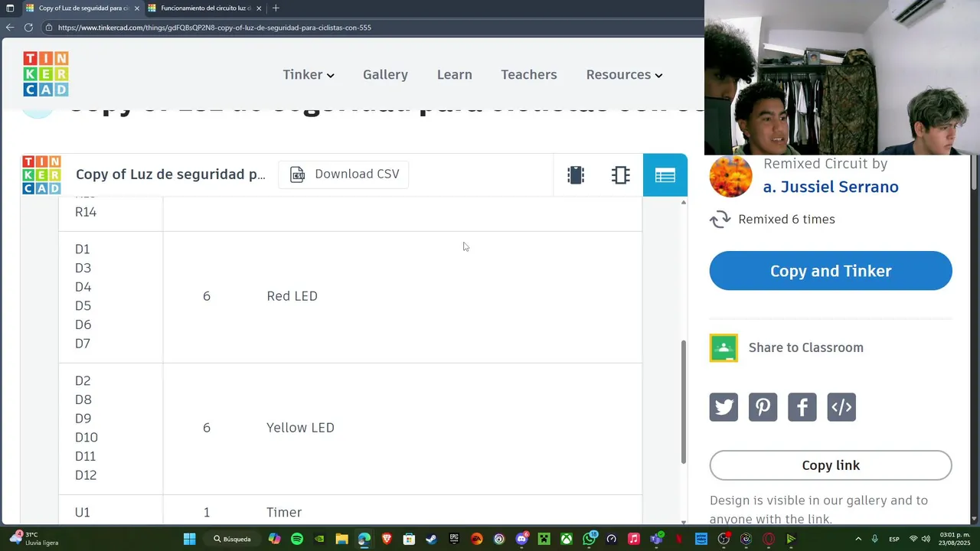The image size is (980, 551).
Task: Click component name D7
Action: (x=83, y=344)
